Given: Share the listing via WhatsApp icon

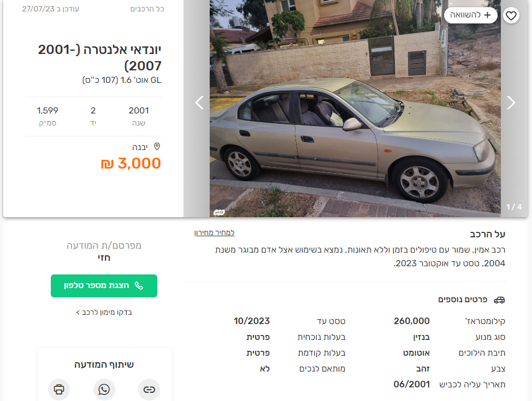Looking at the screenshot, I should (x=104, y=390).
